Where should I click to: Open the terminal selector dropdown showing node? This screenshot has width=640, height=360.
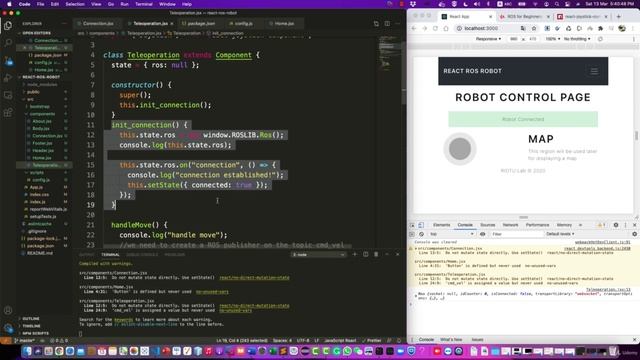click(x=318, y=254)
